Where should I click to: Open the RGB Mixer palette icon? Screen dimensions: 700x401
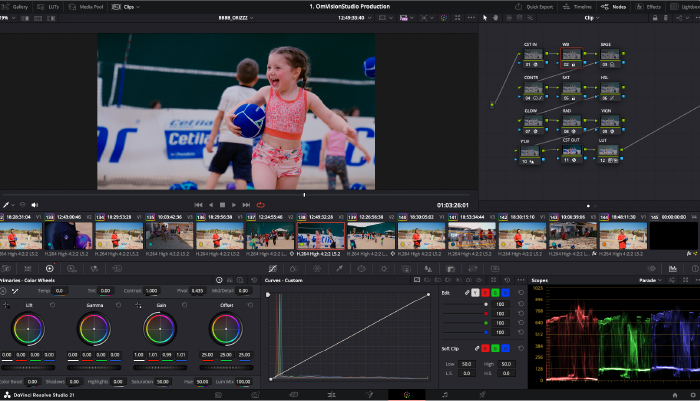[x=94, y=268]
